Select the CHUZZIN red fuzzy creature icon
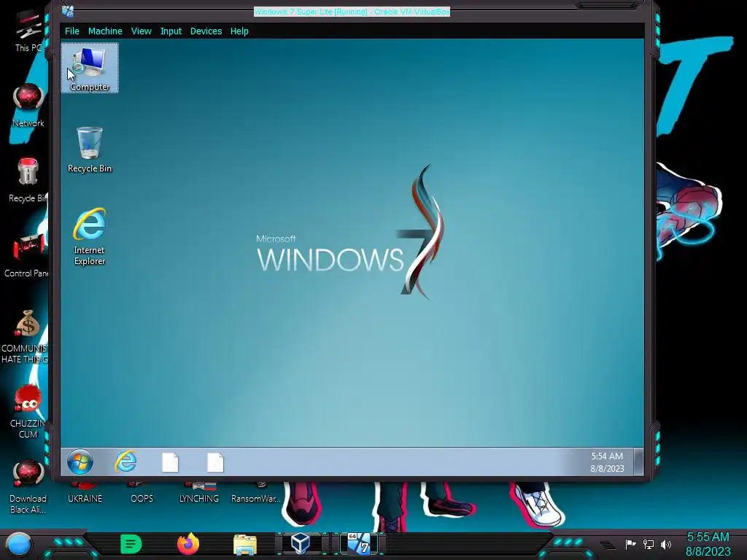 click(28, 412)
